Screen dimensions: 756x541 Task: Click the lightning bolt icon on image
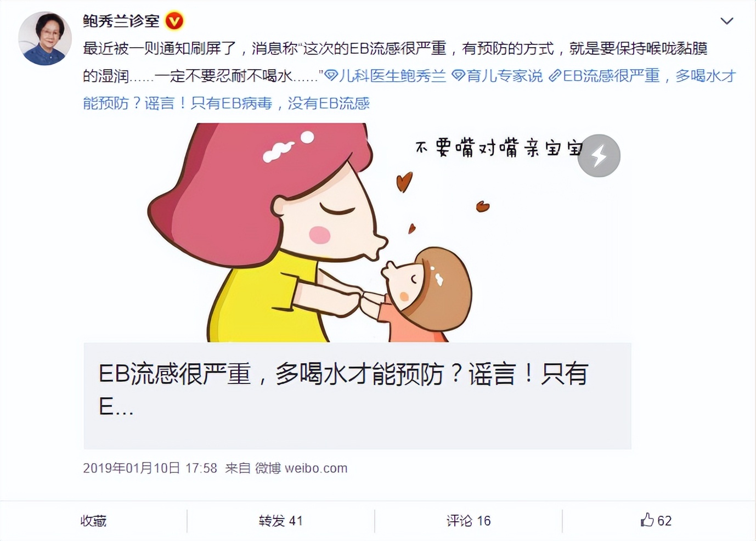pos(599,156)
